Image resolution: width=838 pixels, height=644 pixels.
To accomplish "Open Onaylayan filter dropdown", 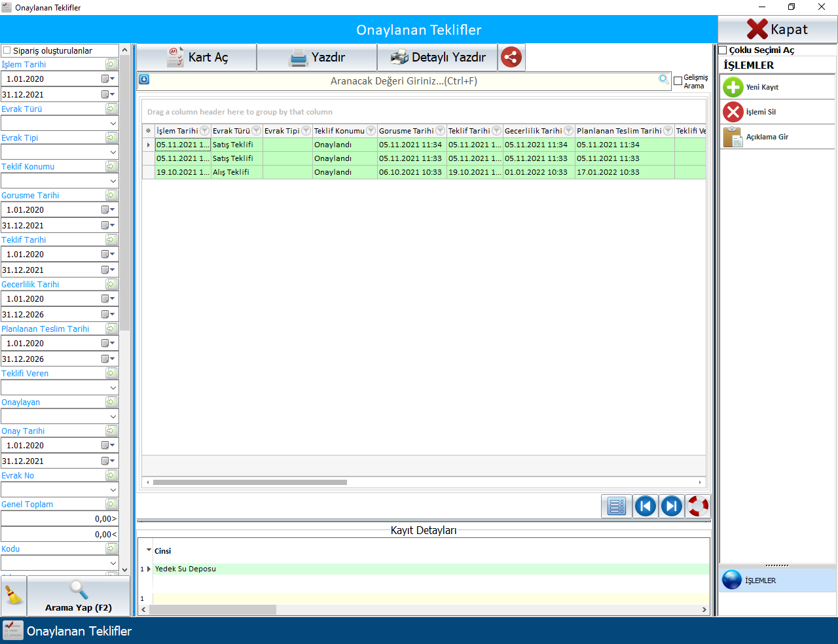I will 113,416.
